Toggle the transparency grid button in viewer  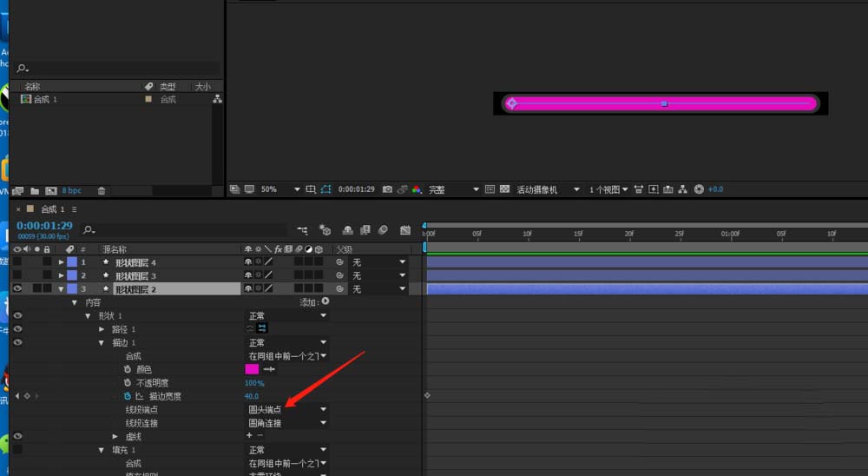pyautogui.click(x=503, y=189)
